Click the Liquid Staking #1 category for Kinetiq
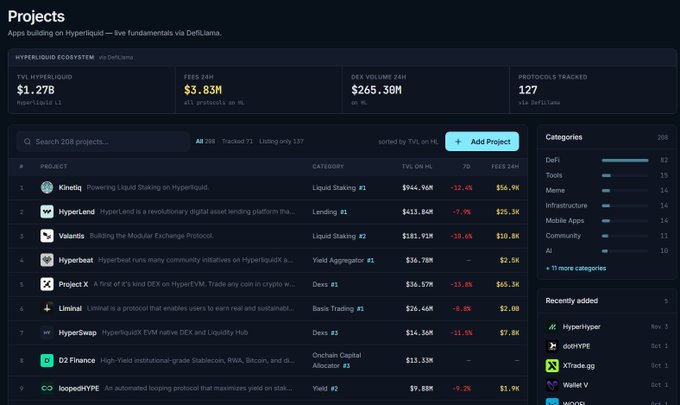Viewport: 680px width, 405px height. (339, 188)
